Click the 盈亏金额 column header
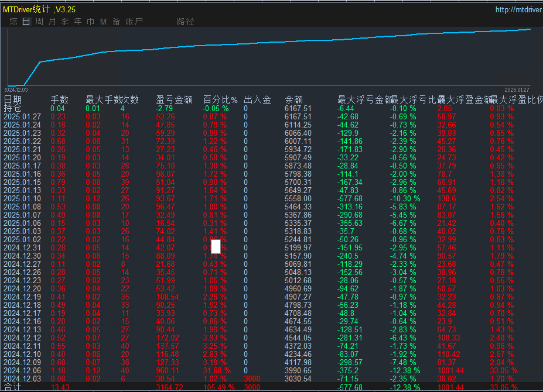Image resolution: width=543 pixels, height=392 pixels. (174, 100)
